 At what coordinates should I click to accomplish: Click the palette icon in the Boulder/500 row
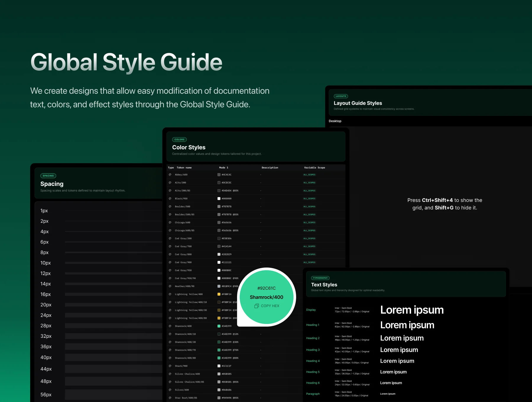point(170,207)
